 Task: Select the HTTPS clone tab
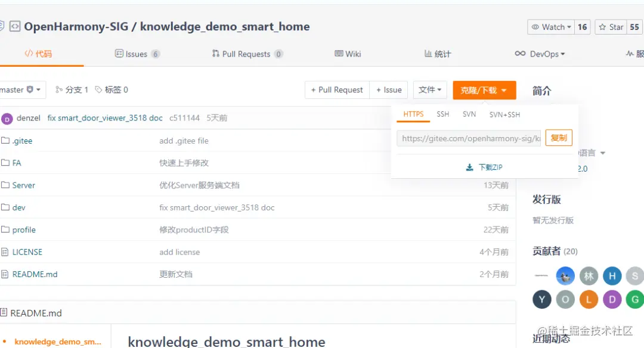coord(413,114)
